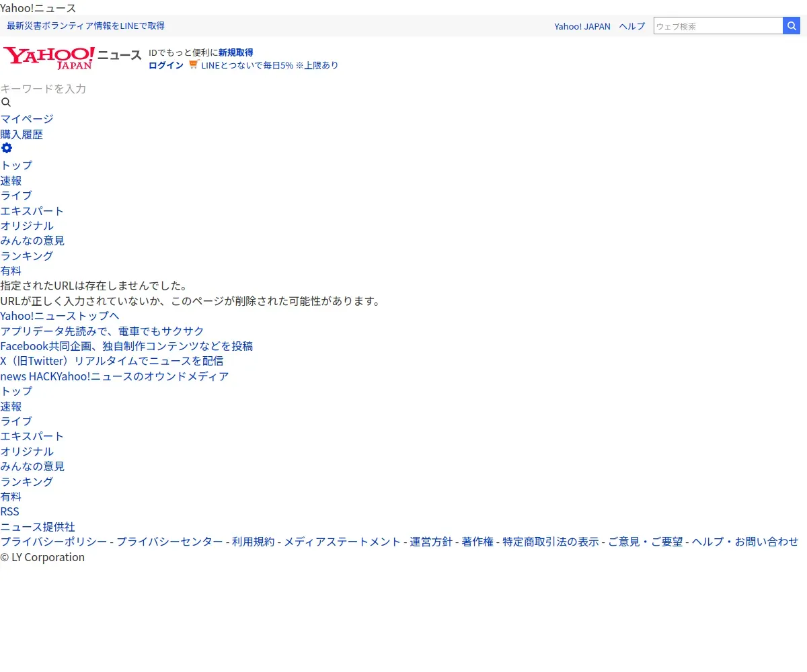Image resolution: width=807 pixels, height=672 pixels.
Task: Click the magnifier icon below the keyword field
Action: click(x=6, y=103)
